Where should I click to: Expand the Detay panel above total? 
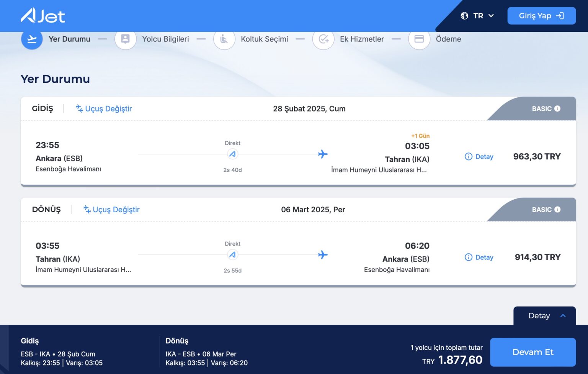coord(544,316)
